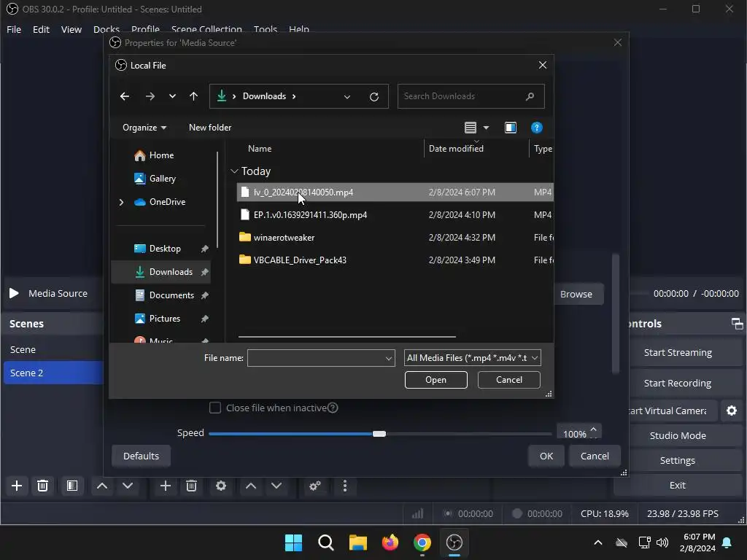Pop out the Controls dock icon
Image resolution: width=747 pixels, height=560 pixels.
click(x=737, y=324)
